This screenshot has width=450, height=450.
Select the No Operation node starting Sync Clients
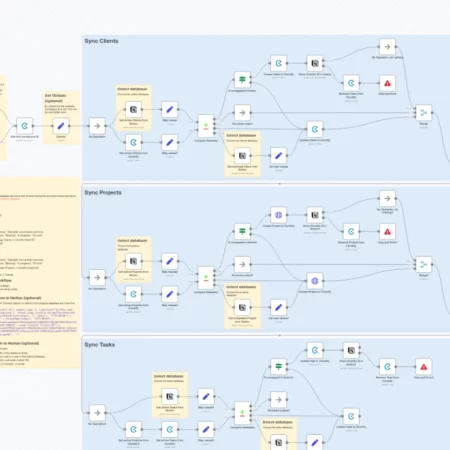(97, 126)
